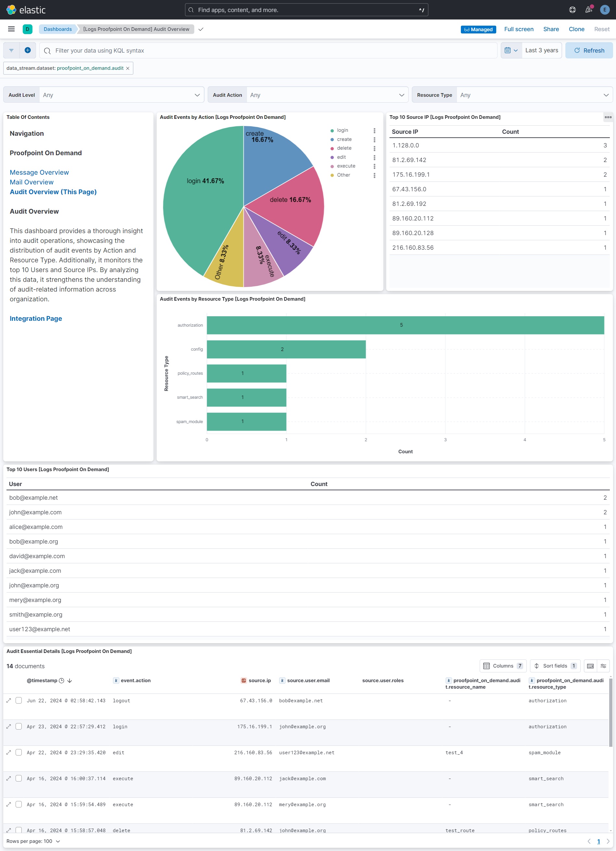Click the D space avatar
The image size is (616, 851).
coord(27,29)
